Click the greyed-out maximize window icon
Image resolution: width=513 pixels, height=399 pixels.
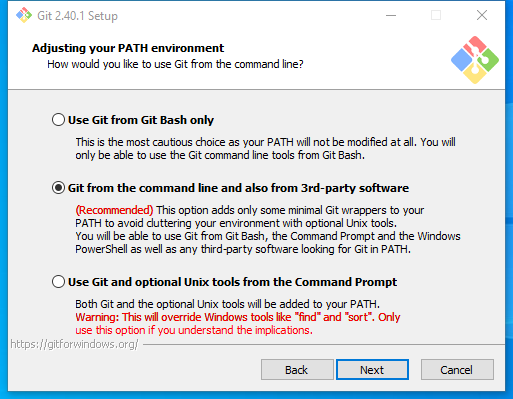(x=436, y=15)
